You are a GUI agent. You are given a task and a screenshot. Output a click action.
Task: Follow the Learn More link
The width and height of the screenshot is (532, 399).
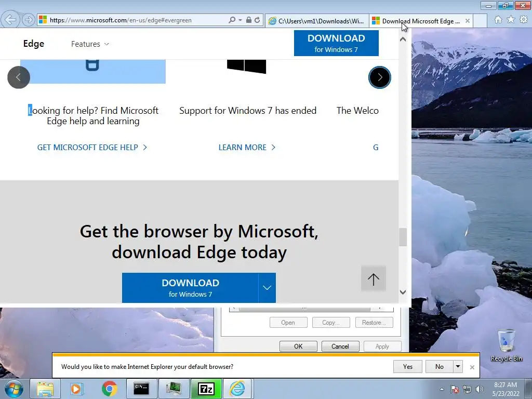click(x=247, y=147)
